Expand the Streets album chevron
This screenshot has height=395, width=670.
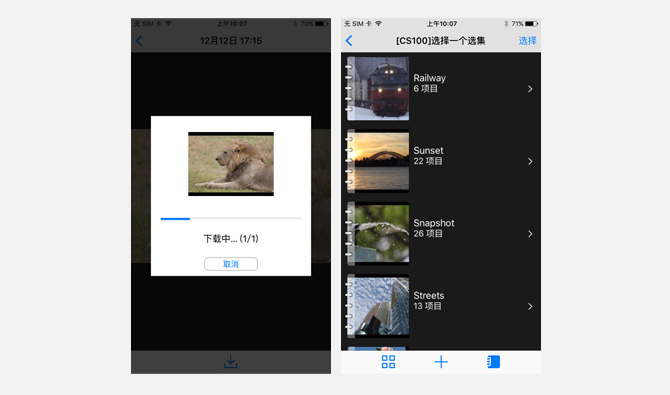coord(530,306)
